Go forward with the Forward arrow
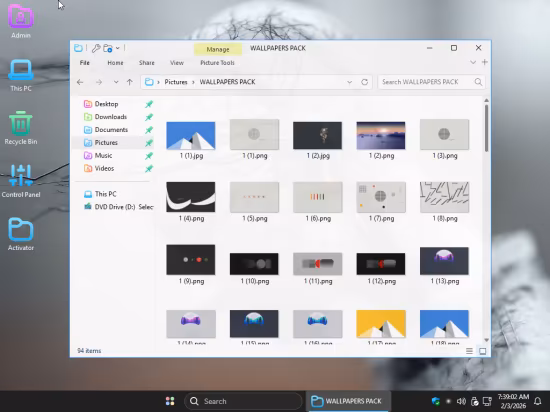This screenshot has height=412, width=550. tap(99, 82)
